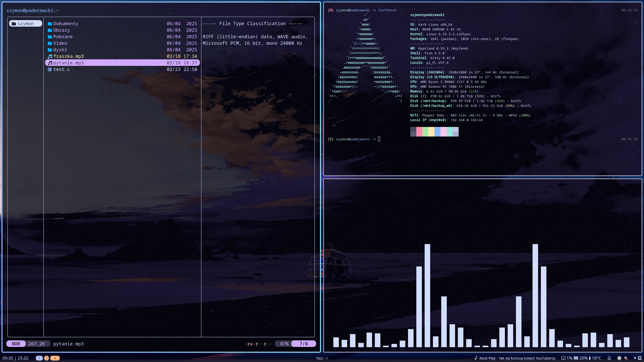Click the szymon@paderewski:~ header path
The image size is (644, 362).
tap(32, 11)
